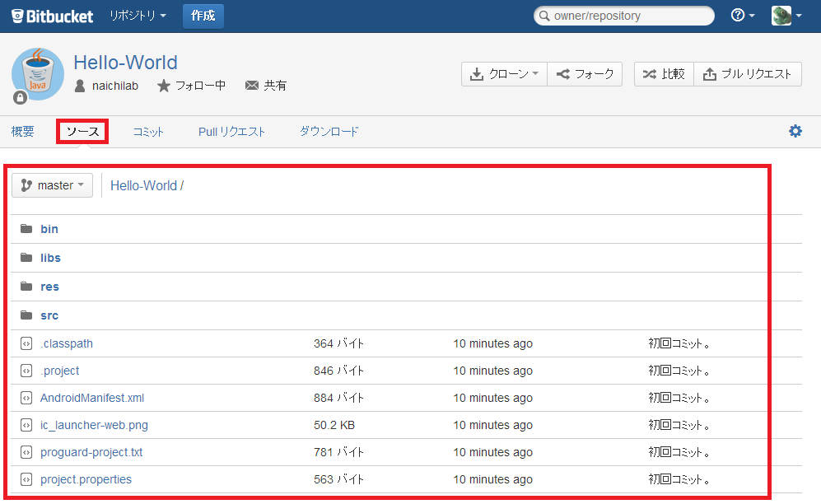821x504 pixels.
Task: Click the owner/repository search field
Action: pyautogui.click(x=623, y=15)
